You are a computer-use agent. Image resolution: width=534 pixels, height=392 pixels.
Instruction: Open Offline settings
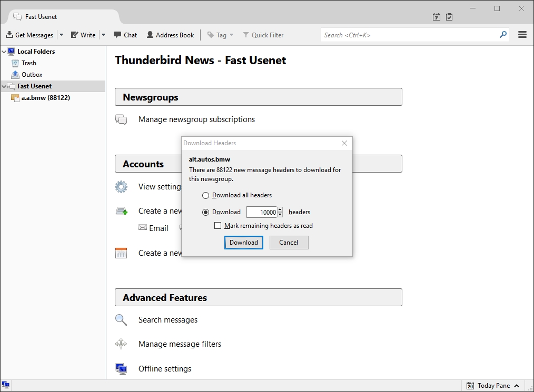pos(165,368)
